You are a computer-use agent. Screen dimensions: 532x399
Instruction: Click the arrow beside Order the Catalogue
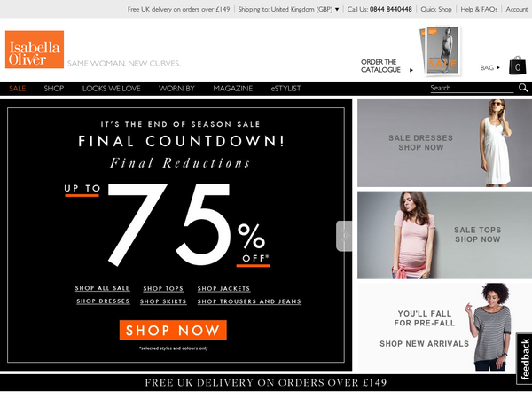point(411,70)
